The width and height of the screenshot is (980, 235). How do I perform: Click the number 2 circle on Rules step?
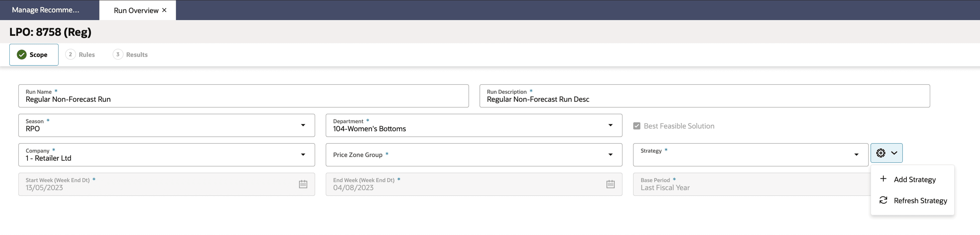click(71, 54)
